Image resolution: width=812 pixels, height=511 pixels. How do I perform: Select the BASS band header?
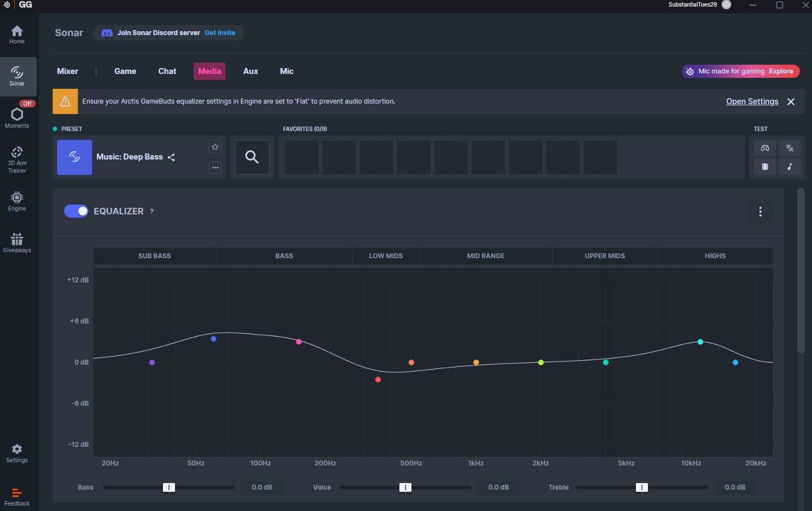[x=284, y=256]
